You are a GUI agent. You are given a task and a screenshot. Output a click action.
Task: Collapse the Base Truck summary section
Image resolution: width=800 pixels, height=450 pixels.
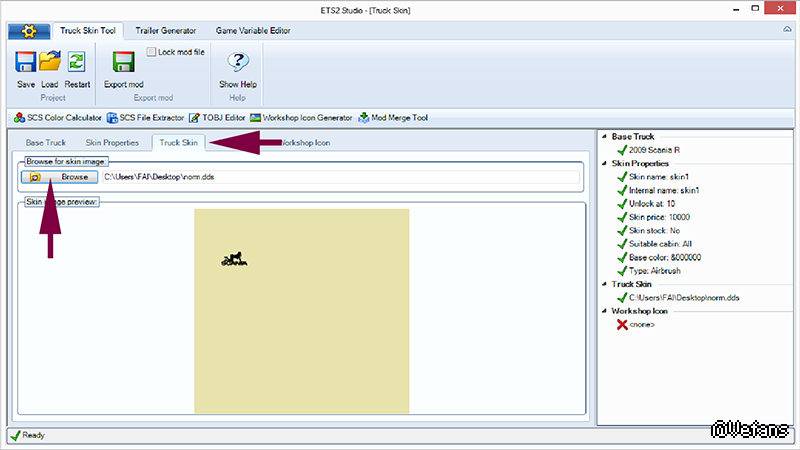(605, 136)
